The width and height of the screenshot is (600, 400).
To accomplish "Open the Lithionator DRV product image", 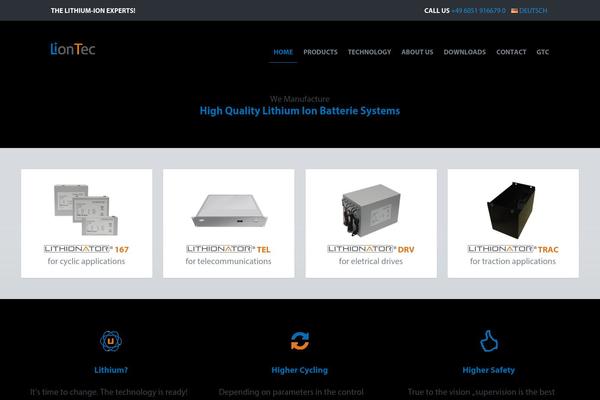I will point(371,210).
